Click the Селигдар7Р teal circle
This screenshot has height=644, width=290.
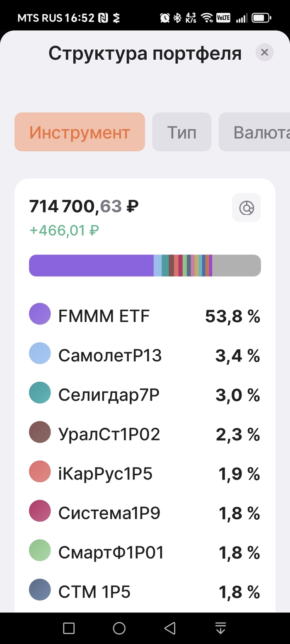tap(40, 395)
